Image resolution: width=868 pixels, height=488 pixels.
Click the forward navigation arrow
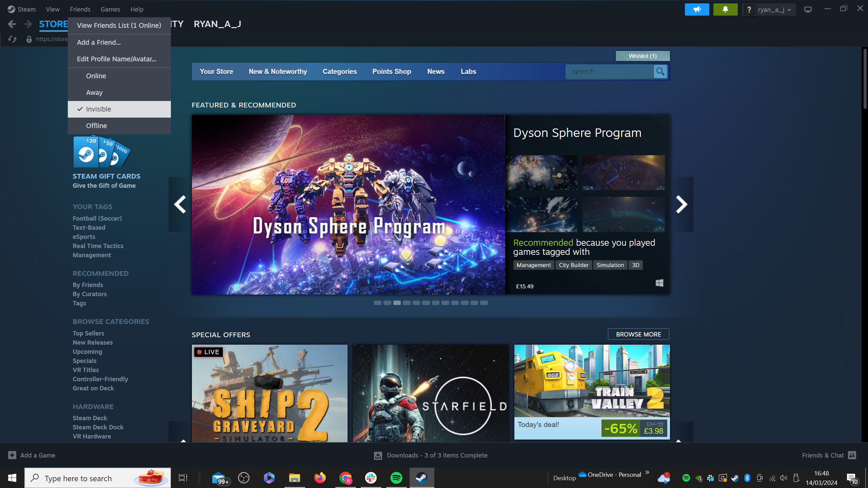pos(28,24)
